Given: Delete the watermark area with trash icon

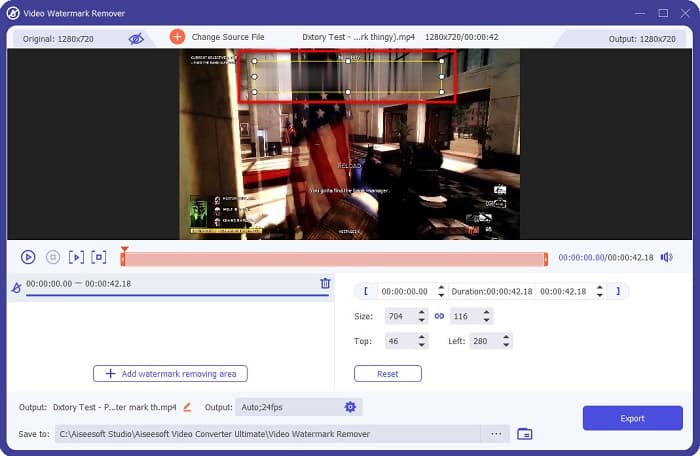Looking at the screenshot, I should (x=325, y=283).
